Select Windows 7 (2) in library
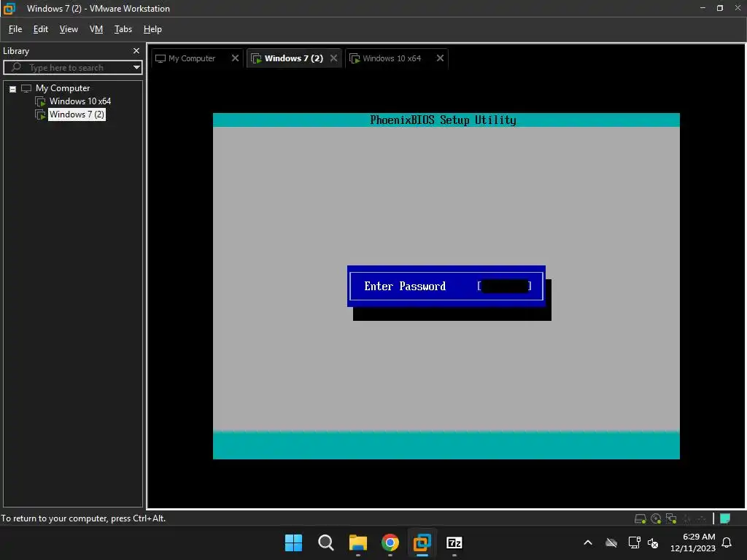The height and width of the screenshot is (560, 747). 77,114
